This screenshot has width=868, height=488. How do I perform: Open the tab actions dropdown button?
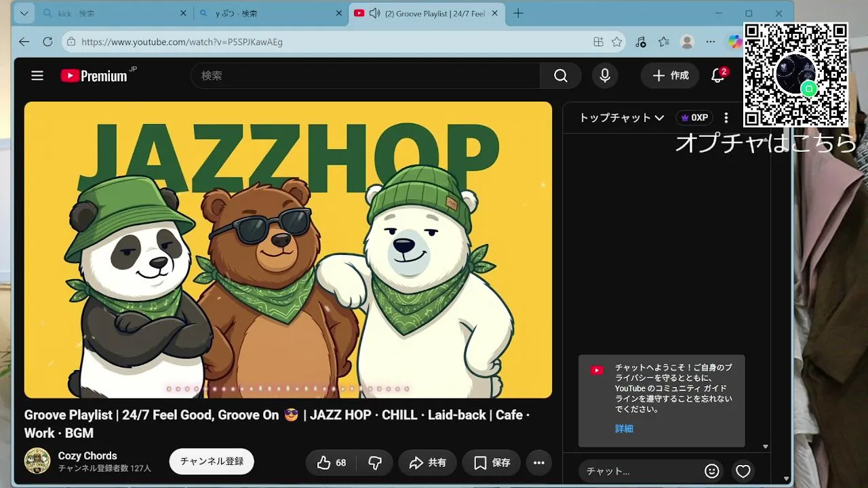24,14
